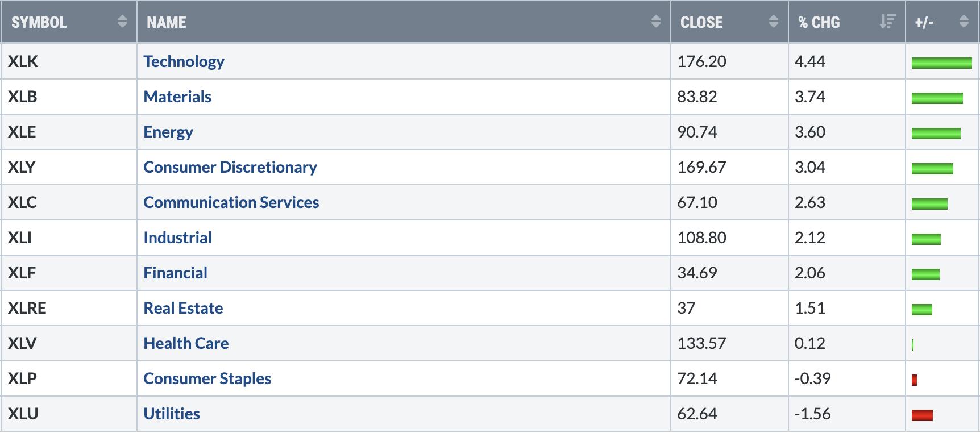Open the Real Estate link

click(x=183, y=308)
